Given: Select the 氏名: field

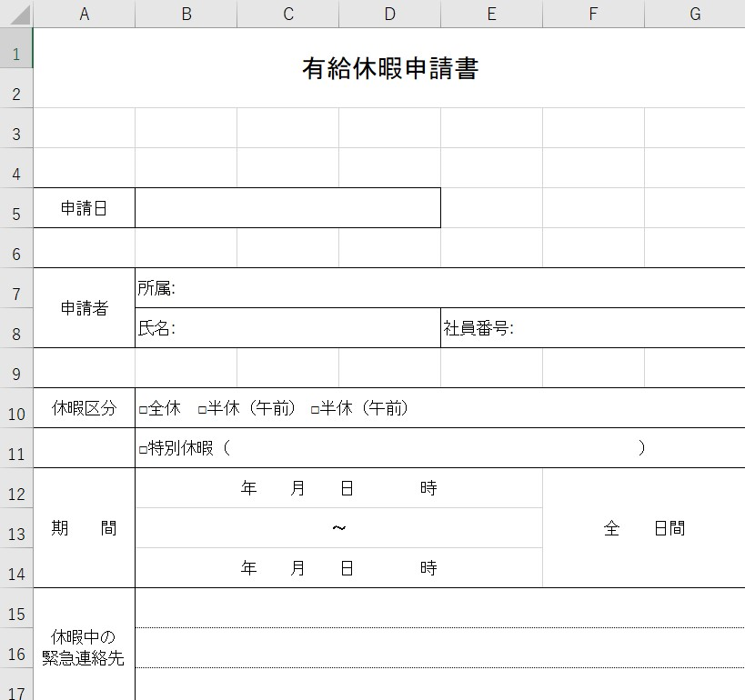Looking at the screenshot, I should (x=287, y=328).
